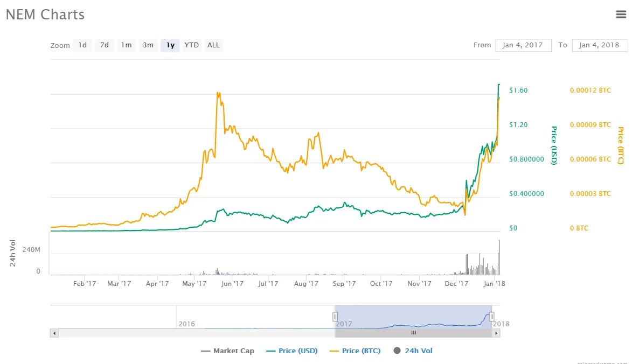
Task: Toggle 24h Vol series in legend
Action: tap(413, 351)
